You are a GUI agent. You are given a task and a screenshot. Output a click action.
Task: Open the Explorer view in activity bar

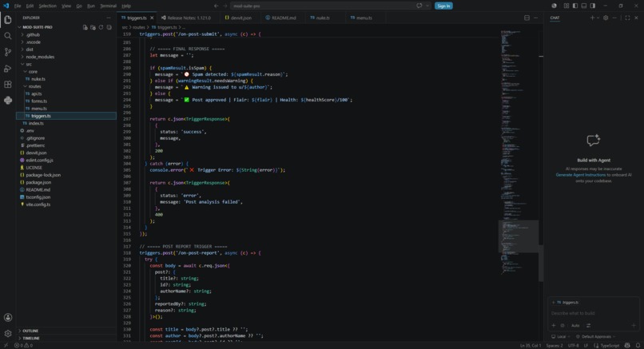point(8,20)
